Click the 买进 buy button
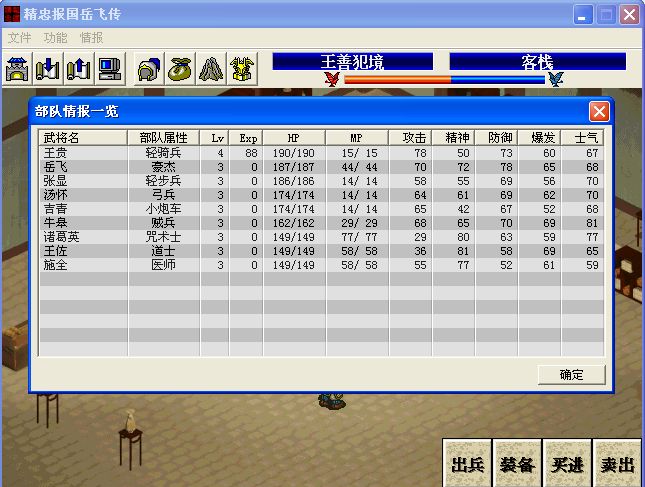The image size is (645, 487). coord(568,464)
